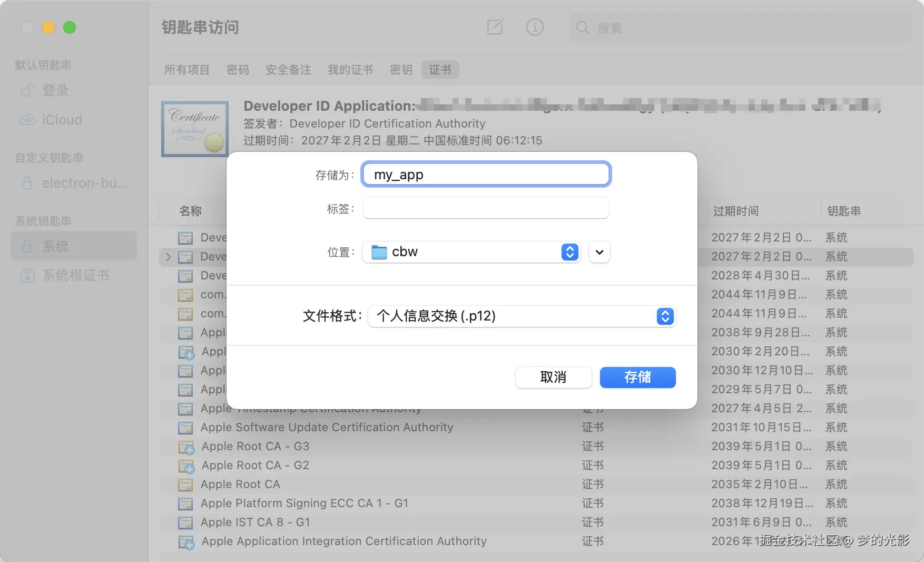The width and height of the screenshot is (924, 562).
Task: Select the Apple IST CA 8 - G1 icon
Action: click(x=185, y=522)
